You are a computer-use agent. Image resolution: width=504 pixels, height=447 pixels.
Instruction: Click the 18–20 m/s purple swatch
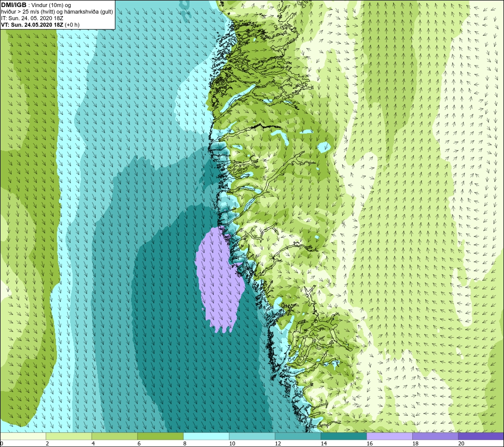point(435,436)
